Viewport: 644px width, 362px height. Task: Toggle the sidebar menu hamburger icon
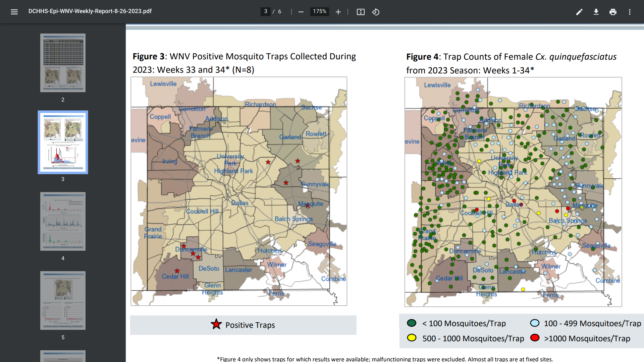14,12
